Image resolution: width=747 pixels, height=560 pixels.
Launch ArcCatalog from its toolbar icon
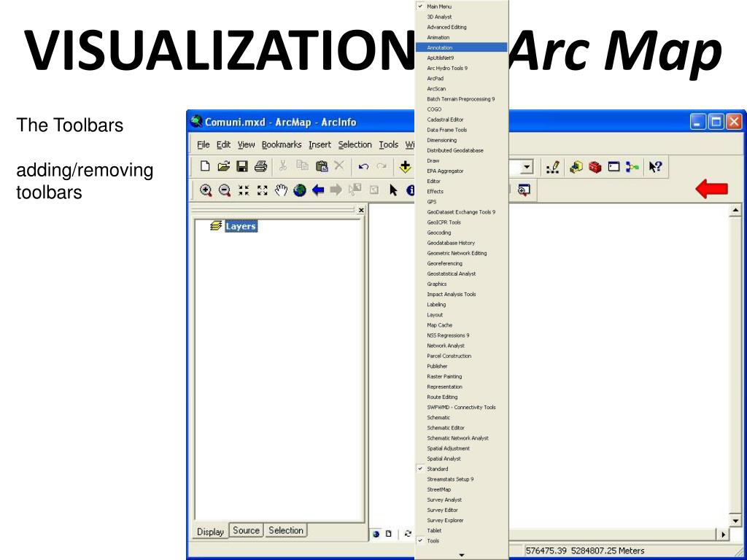point(576,167)
